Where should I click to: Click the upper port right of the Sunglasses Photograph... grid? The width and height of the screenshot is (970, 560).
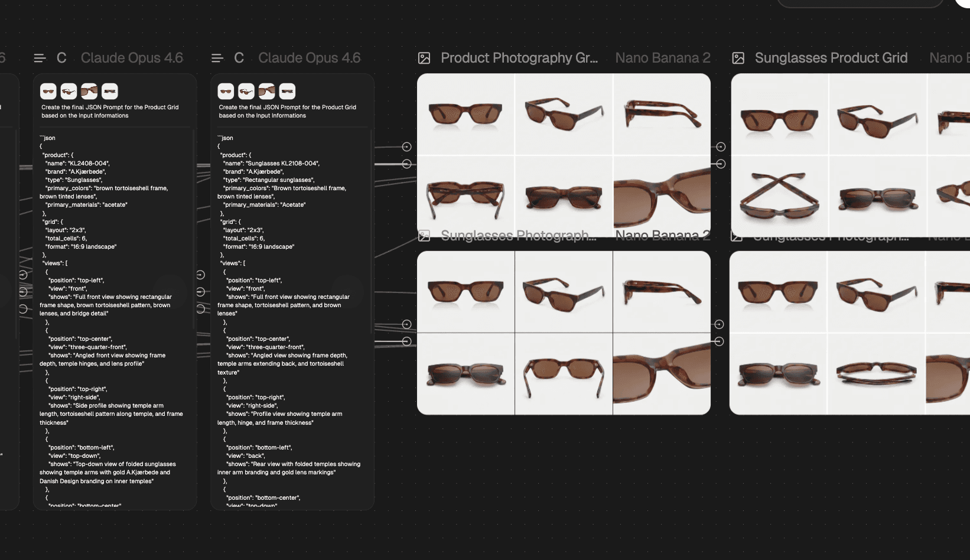(719, 324)
